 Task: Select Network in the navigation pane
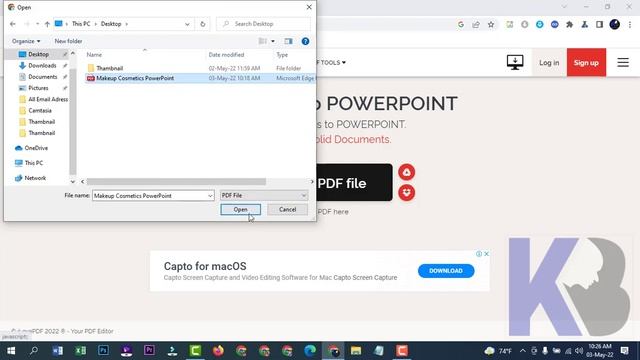pyautogui.click(x=35, y=178)
